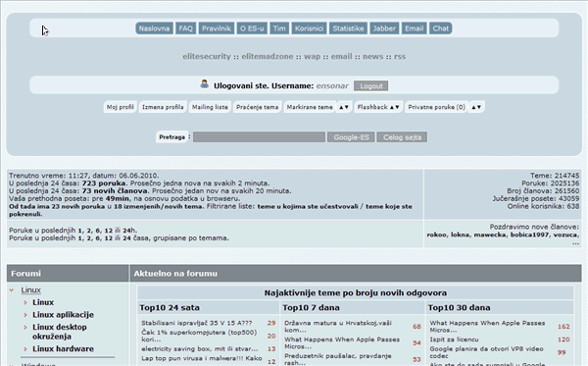Open the 723 poruka link
This screenshot has height=366, width=588.
(x=104, y=183)
